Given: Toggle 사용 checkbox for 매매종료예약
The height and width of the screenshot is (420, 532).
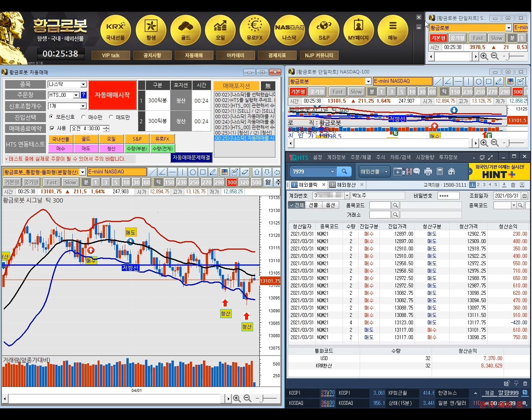Looking at the screenshot, I should coord(52,128).
